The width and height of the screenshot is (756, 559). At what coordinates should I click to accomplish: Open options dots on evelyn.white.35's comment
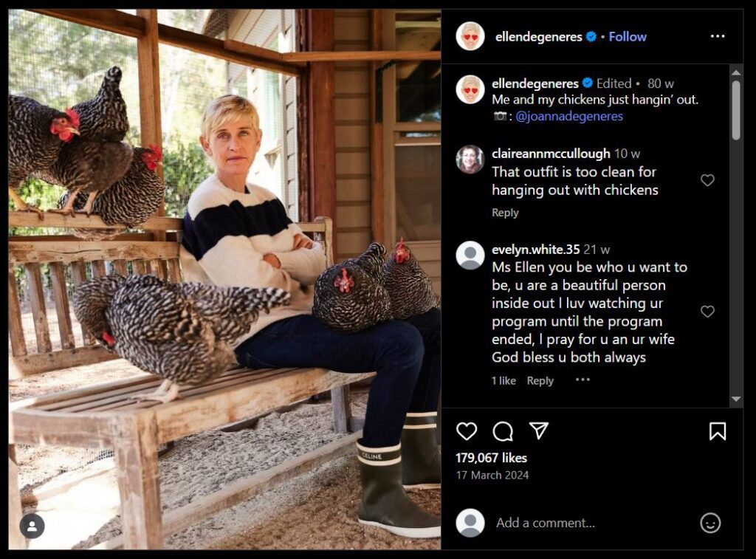click(x=583, y=380)
